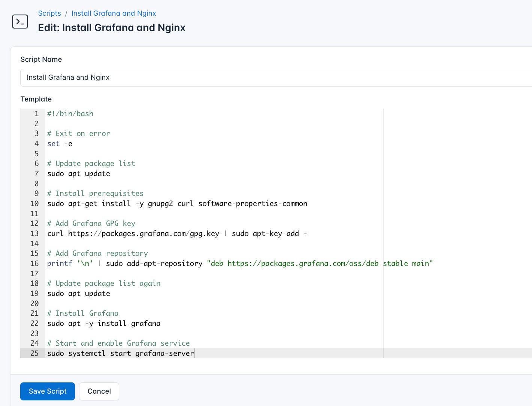Open the Scripts breadcrumb link

click(x=49, y=13)
